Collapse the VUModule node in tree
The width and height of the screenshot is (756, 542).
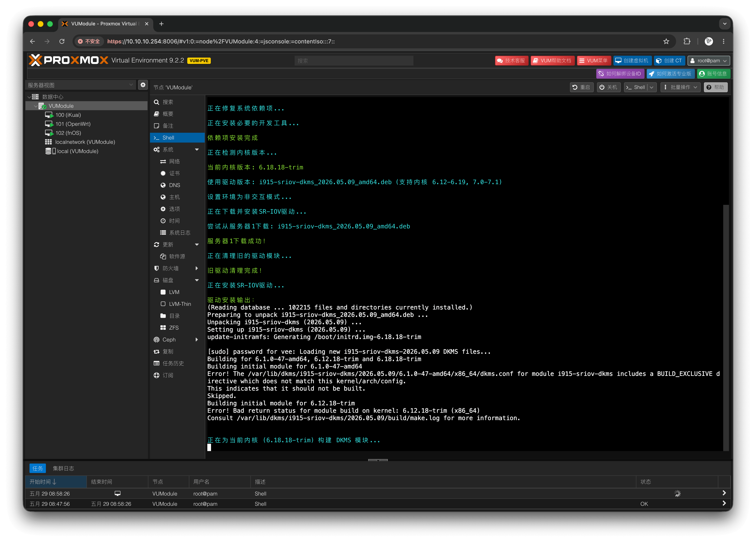point(36,106)
